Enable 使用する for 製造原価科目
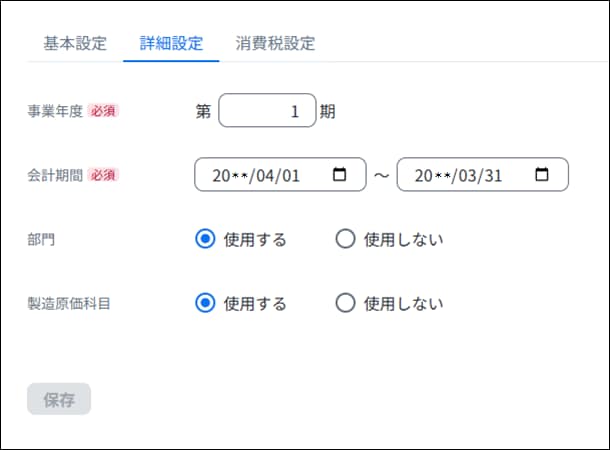Viewport: 610px width, 450px height. 206,303
